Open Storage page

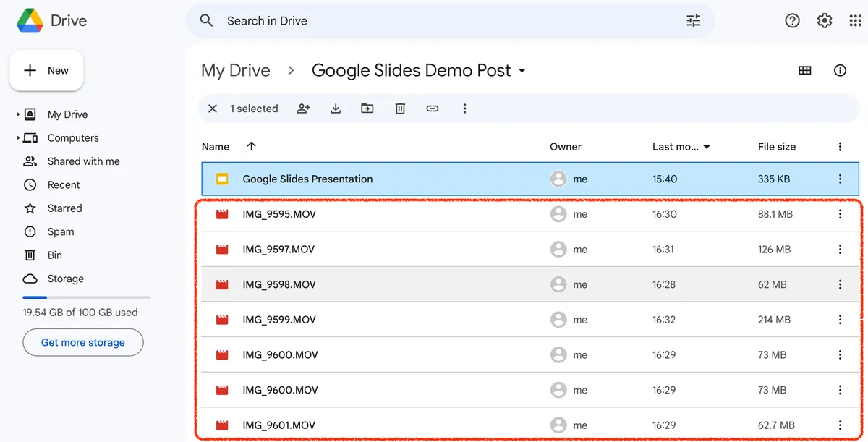point(65,279)
